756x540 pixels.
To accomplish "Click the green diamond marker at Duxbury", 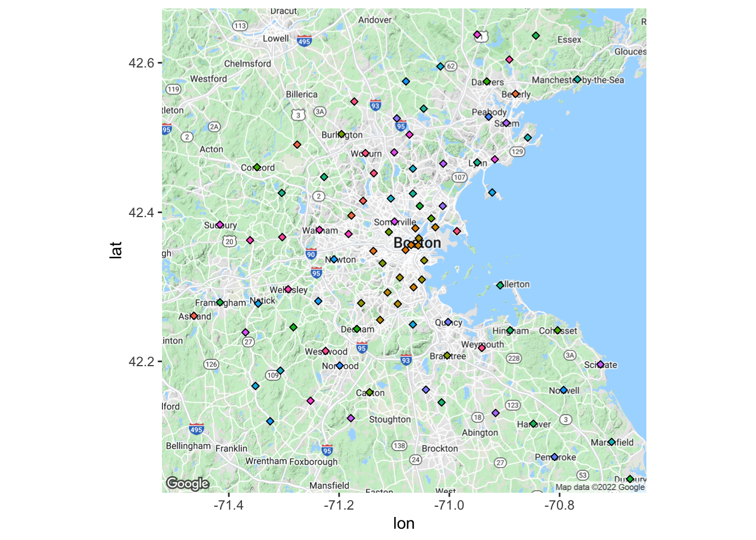I will [x=630, y=479].
